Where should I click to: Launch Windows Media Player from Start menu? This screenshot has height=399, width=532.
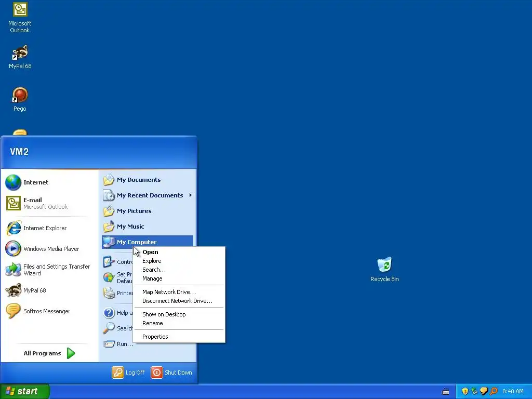click(x=43, y=249)
